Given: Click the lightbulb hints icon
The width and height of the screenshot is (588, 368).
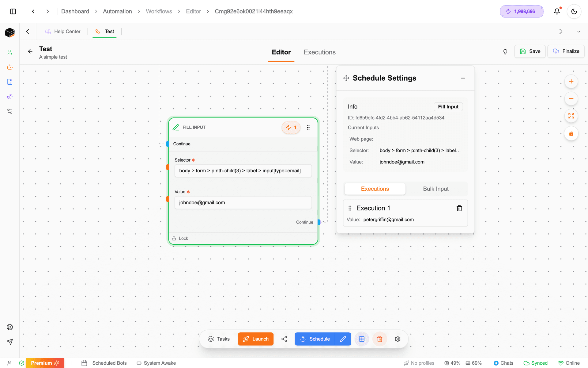Looking at the screenshot, I should pyautogui.click(x=505, y=52).
